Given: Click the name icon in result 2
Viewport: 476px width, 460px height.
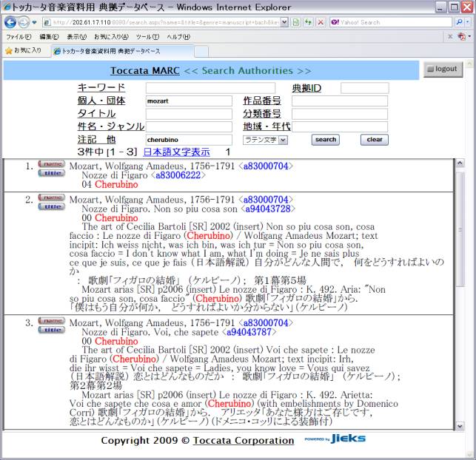Looking at the screenshot, I should [51, 197].
